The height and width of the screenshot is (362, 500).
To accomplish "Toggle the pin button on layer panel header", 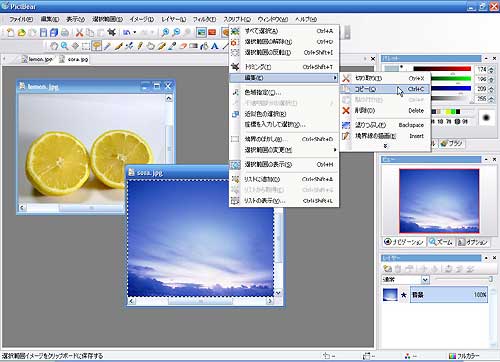I will [486, 258].
